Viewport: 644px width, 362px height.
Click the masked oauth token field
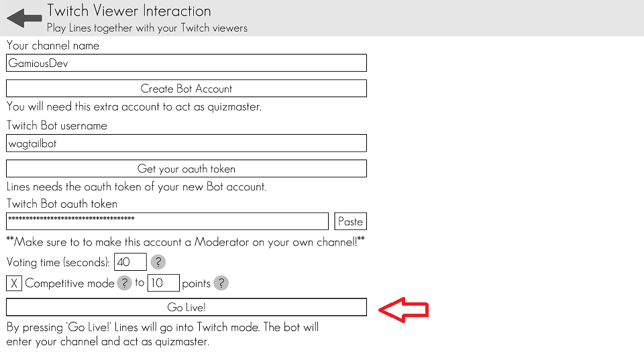click(167, 221)
